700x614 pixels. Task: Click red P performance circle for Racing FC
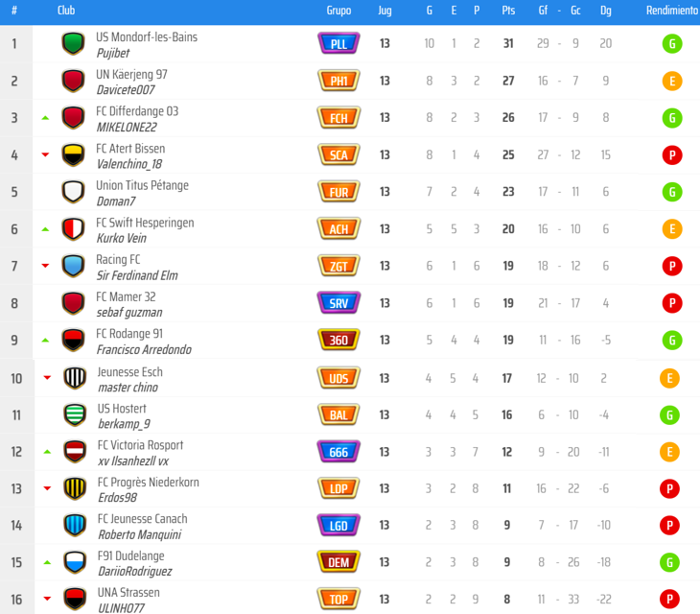(x=672, y=266)
